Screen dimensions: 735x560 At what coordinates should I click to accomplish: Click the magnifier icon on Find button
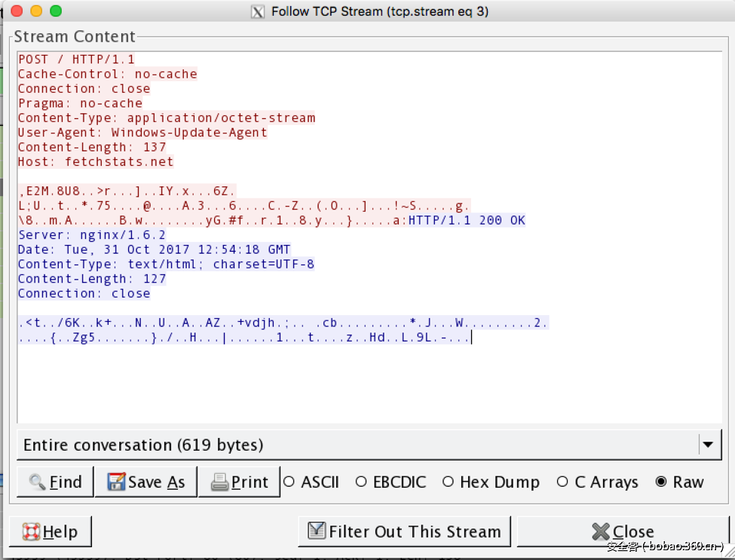[x=37, y=482]
